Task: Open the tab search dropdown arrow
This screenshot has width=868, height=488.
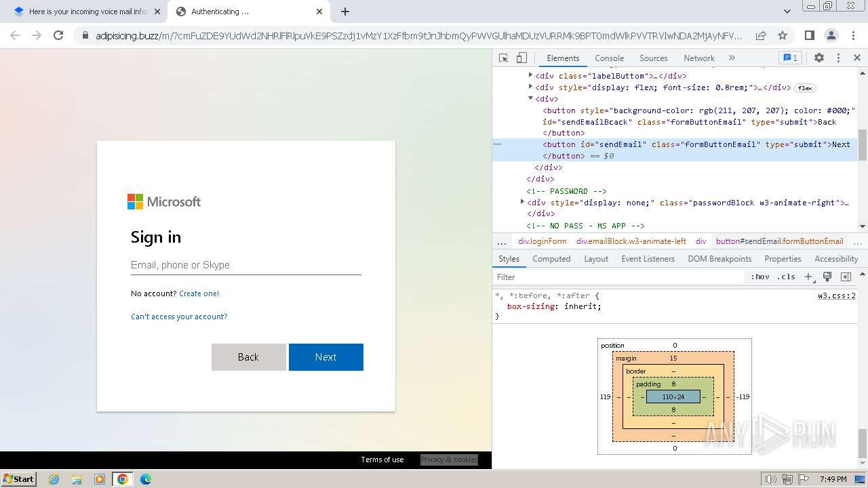Action: 787,12
